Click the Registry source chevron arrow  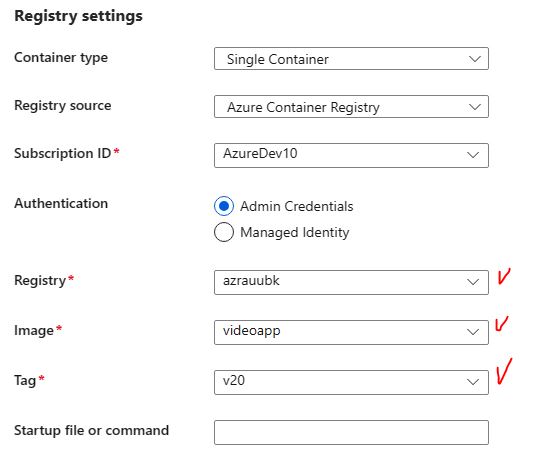(475, 107)
